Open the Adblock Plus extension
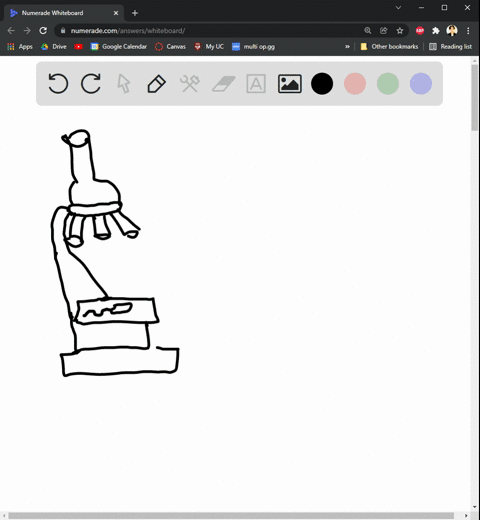This screenshot has width=480, height=520. point(420,31)
